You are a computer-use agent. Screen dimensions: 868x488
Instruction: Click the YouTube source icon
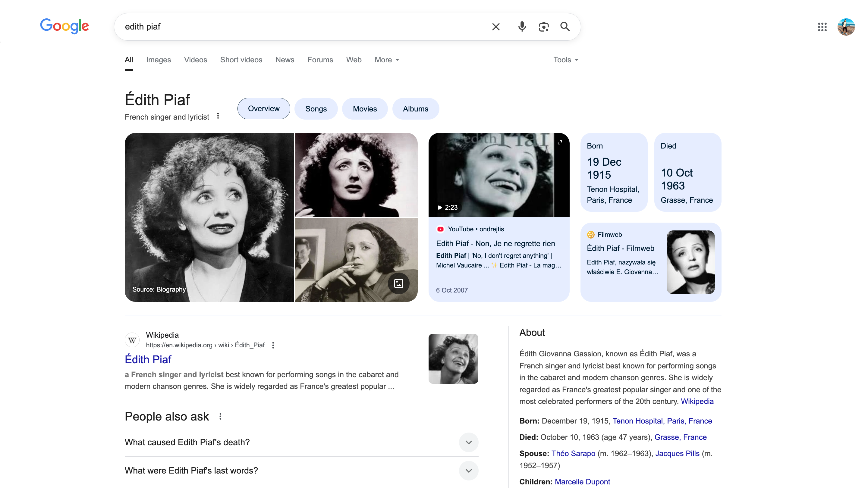point(440,229)
